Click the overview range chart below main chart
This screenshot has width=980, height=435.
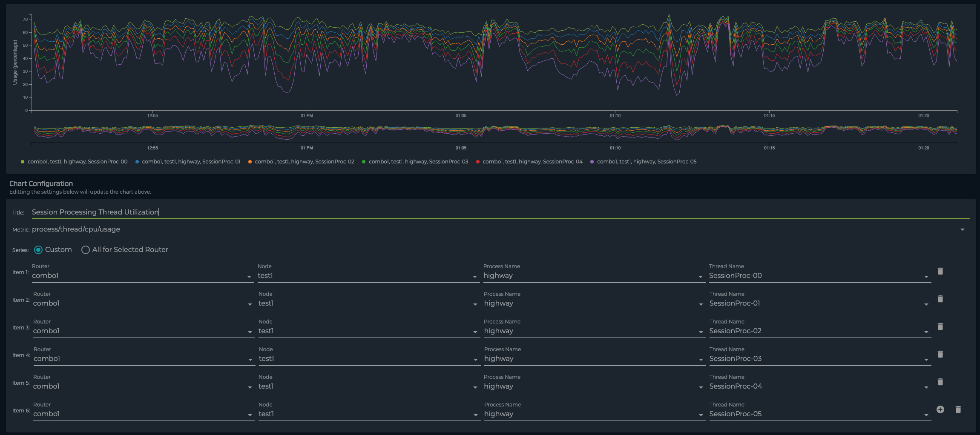click(x=494, y=131)
